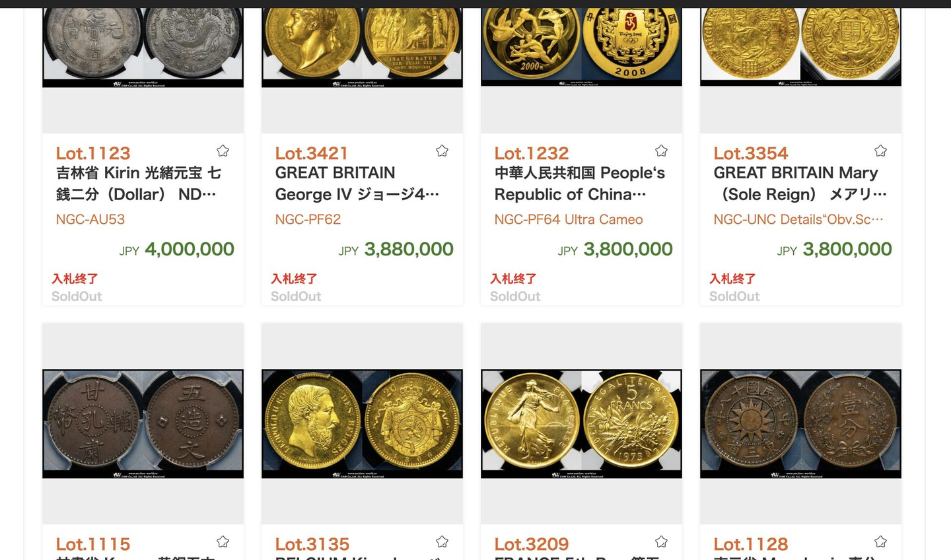Add Lot.3354 Mary coin to favorites

pyautogui.click(x=880, y=151)
